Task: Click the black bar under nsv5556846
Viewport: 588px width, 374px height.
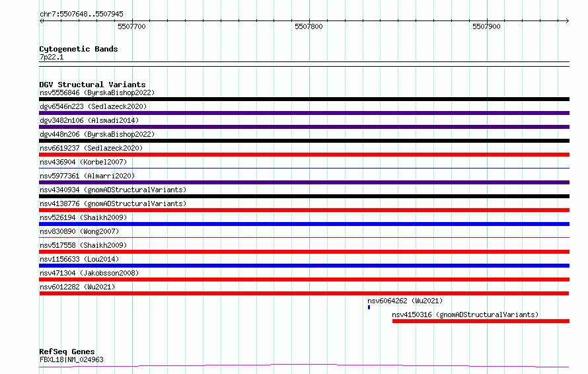Action: click(x=304, y=99)
